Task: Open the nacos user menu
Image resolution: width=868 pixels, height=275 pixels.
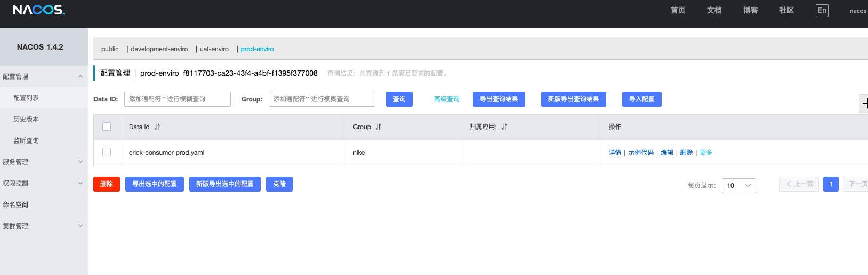Action: 858,11
